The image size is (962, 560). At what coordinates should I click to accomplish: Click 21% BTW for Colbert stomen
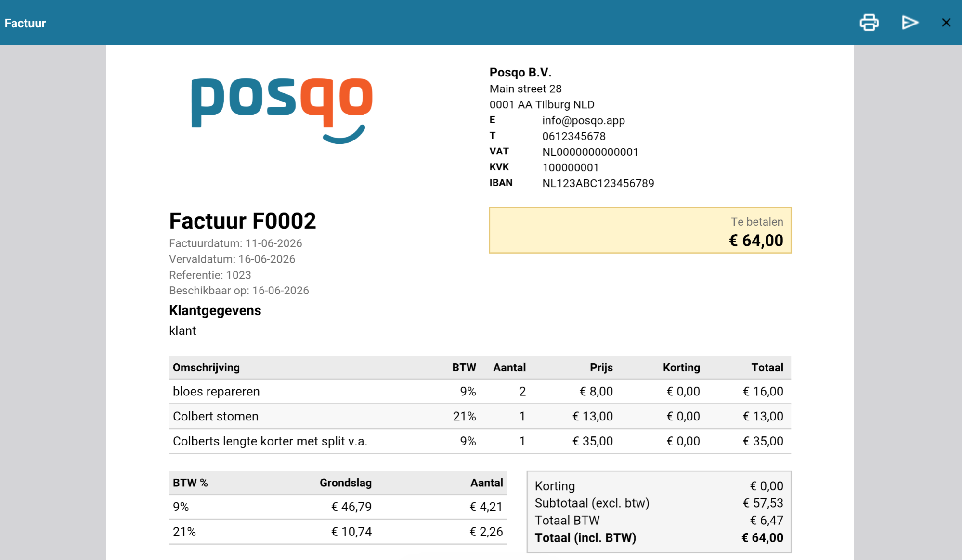(x=464, y=417)
